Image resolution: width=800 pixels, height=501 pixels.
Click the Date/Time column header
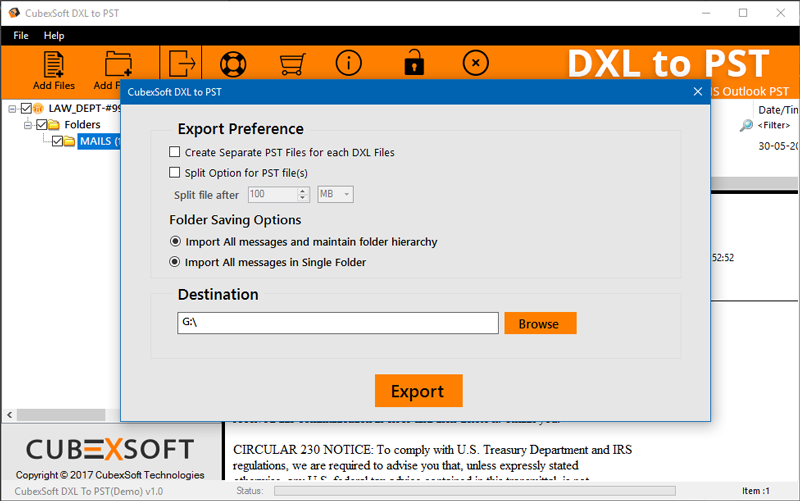pyautogui.click(x=777, y=110)
